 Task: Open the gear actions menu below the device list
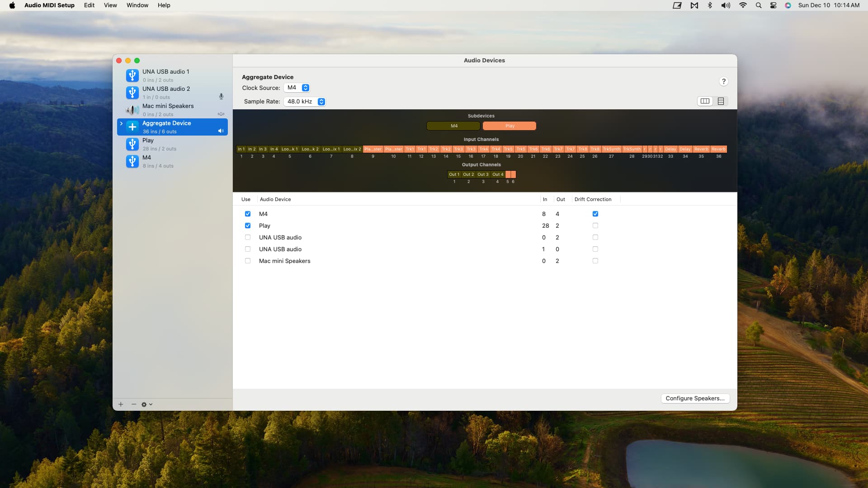click(x=146, y=404)
